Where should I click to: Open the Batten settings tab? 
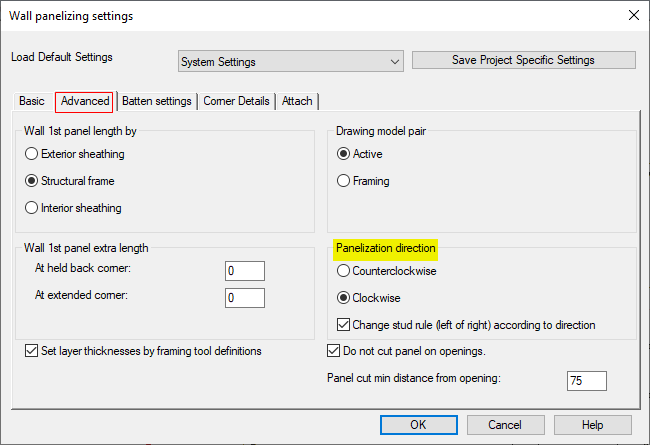156,101
